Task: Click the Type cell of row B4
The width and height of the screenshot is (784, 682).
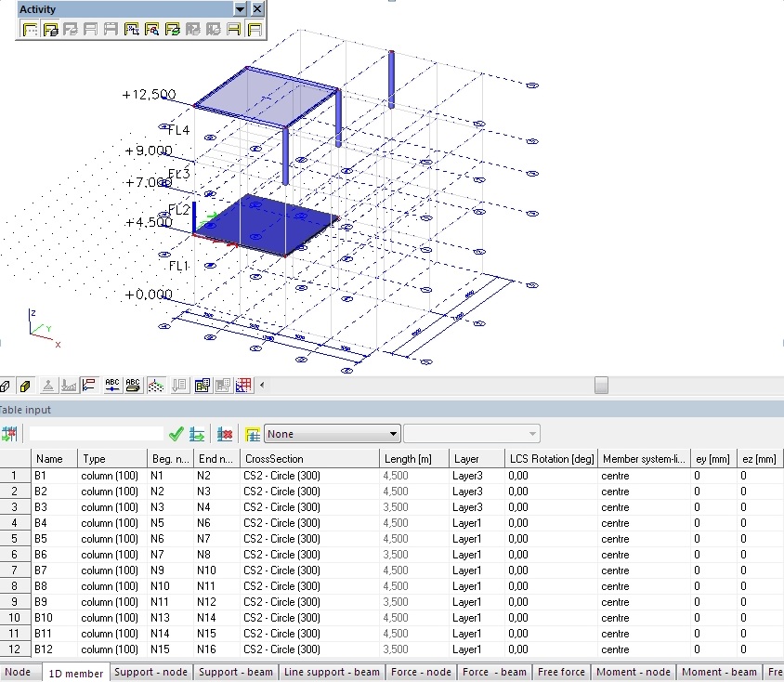Action: [x=112, y=523]
